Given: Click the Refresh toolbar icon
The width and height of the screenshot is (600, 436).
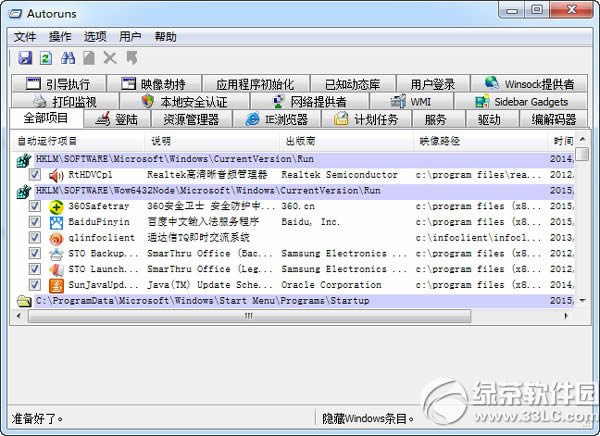Looking at the screenshot, I should 46,58.
